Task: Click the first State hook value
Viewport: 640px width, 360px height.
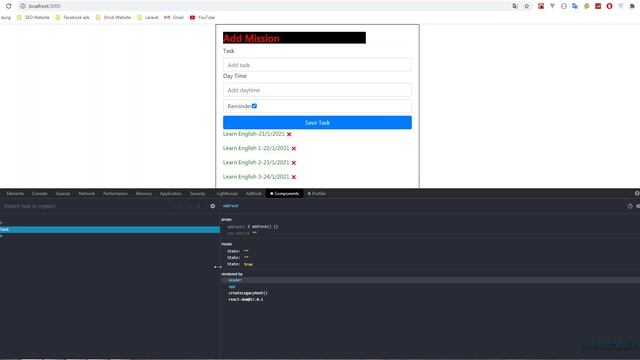Action: click(x=246, y=251)
